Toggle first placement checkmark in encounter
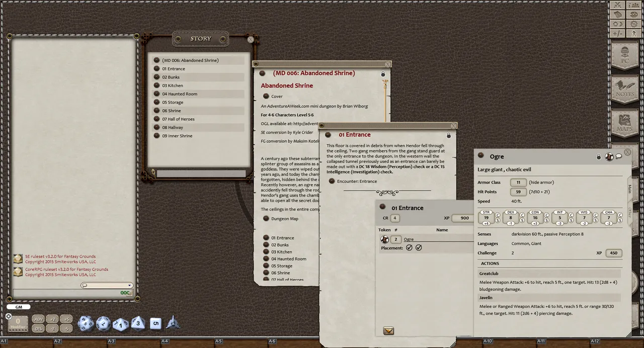 coord(409,248)
